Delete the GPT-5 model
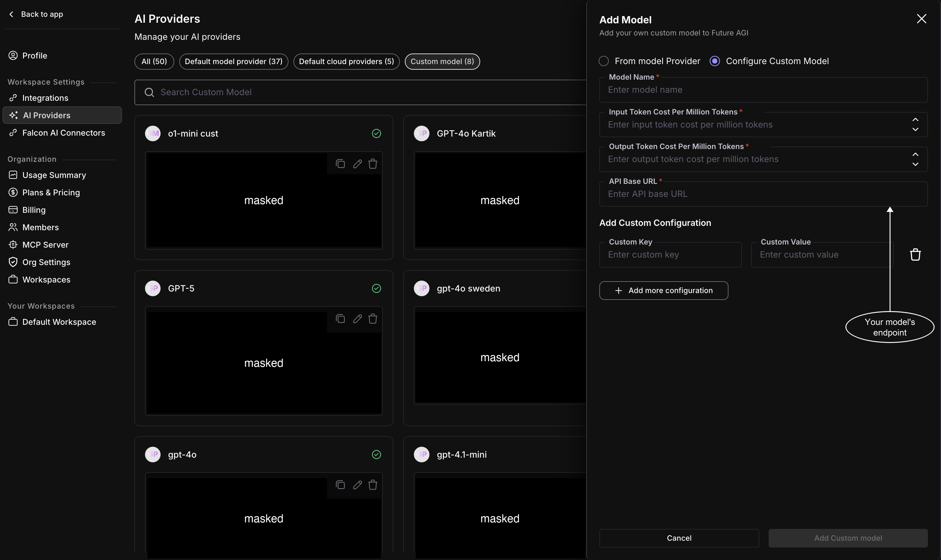This screenshot has width=941, height=560. [x=372, y=319]
